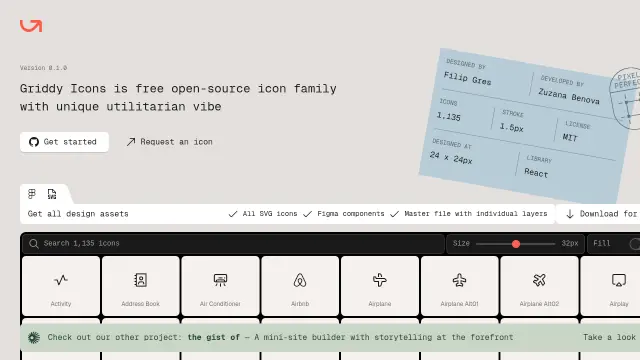Click the Griddy orange logo
The height and width of the screenshot is (360, 640).
click(x=31, y=26)
